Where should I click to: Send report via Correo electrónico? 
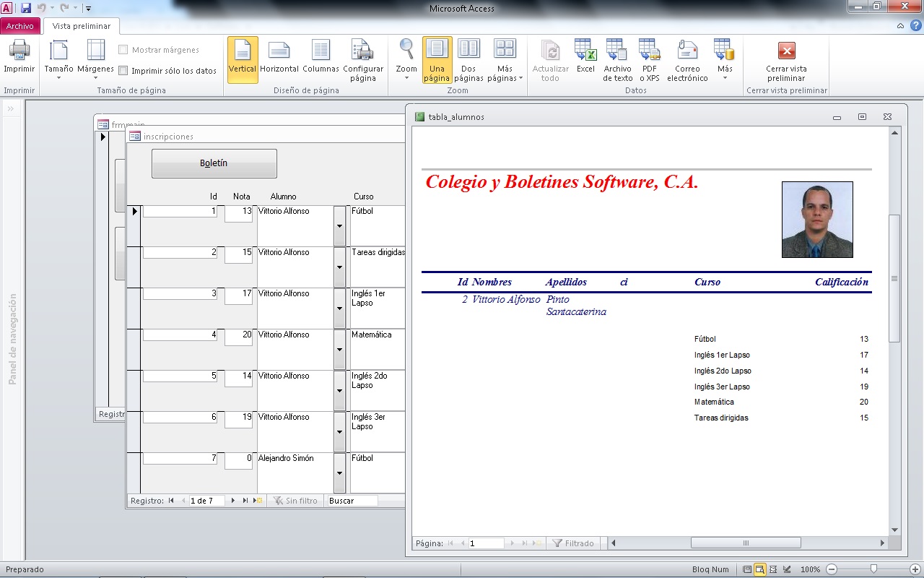tap(687, 60)
